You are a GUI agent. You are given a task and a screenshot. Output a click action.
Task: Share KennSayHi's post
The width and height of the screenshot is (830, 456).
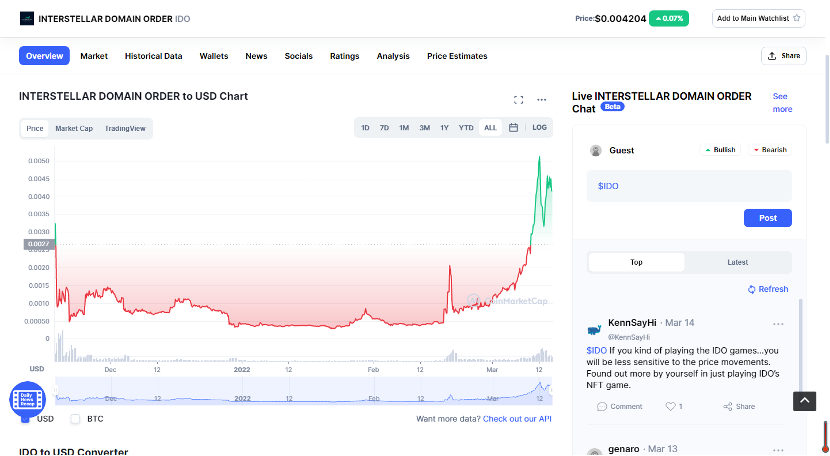(739, 406)
